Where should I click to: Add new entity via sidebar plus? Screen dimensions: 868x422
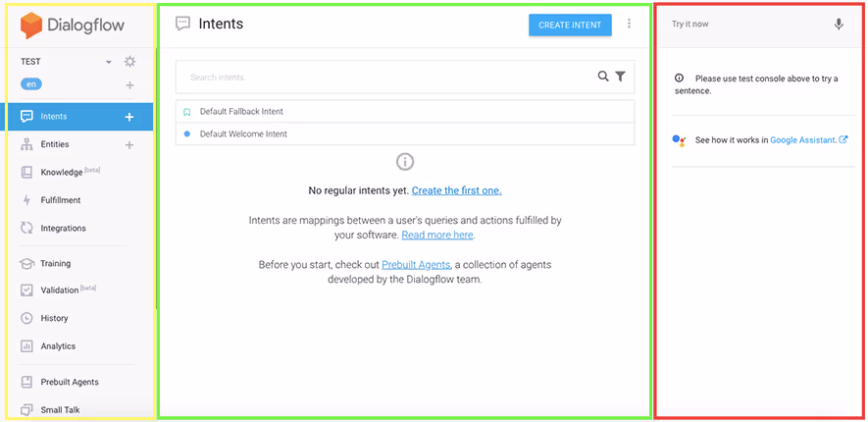[129, 145]
